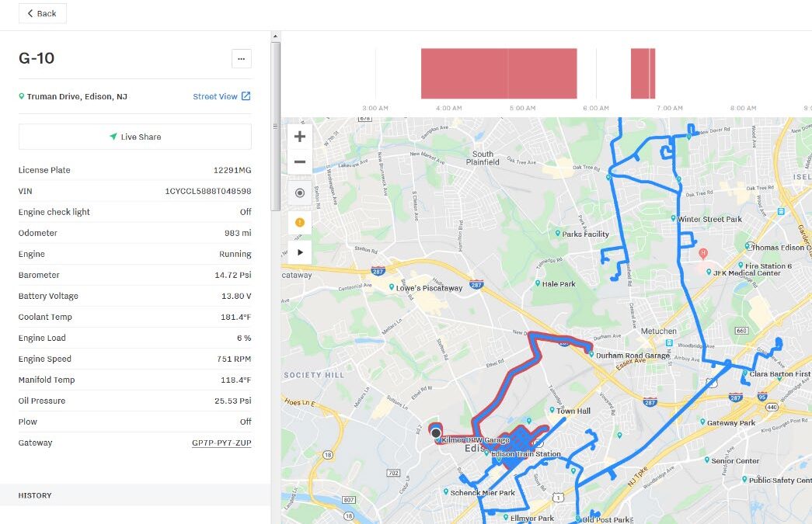This screenshot has width=812, height=524.
Task: Click the Live Share button
Action: [x=135, y=137]
